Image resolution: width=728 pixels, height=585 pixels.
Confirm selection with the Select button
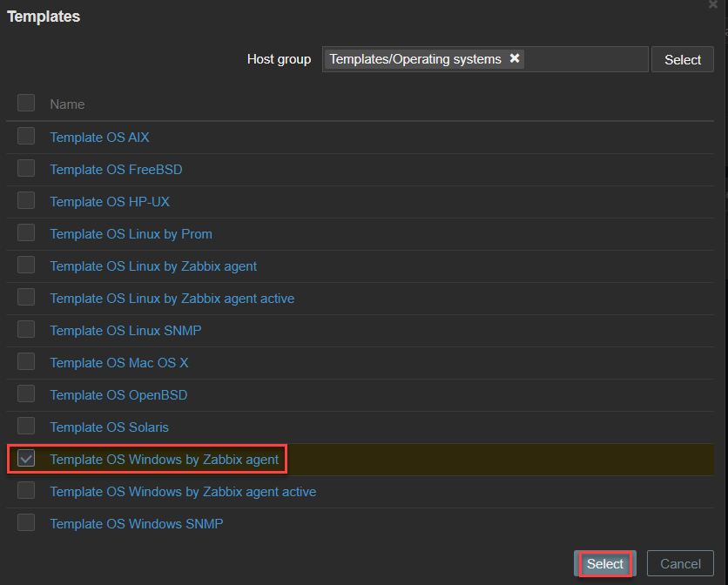[604, 563]
